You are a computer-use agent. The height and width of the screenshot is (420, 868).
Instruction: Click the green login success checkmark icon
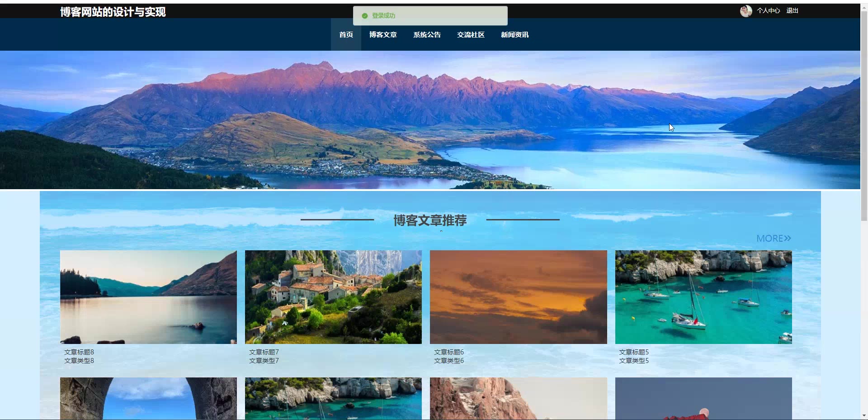pyautogui.click(x=365, y=16)
